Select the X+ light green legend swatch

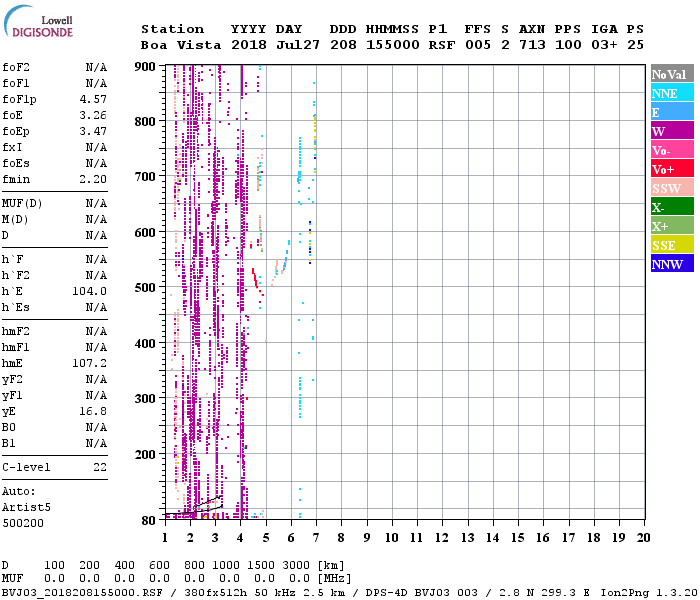[672, 226]
